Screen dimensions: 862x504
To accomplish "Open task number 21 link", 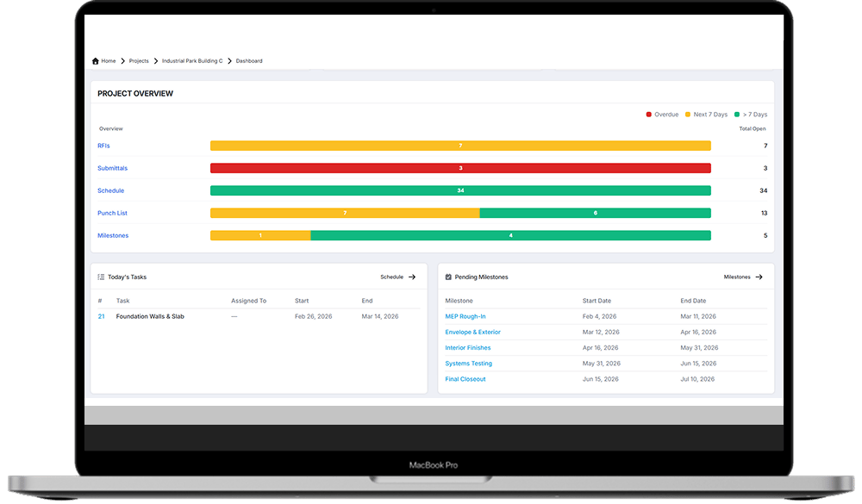I will [101, 316].
